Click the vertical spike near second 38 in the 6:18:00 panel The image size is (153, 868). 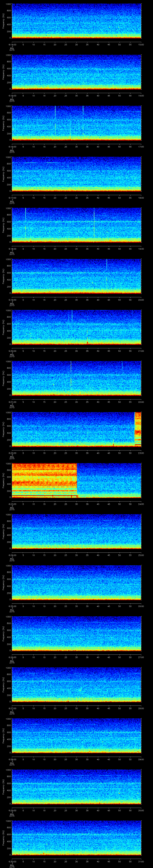94,222
